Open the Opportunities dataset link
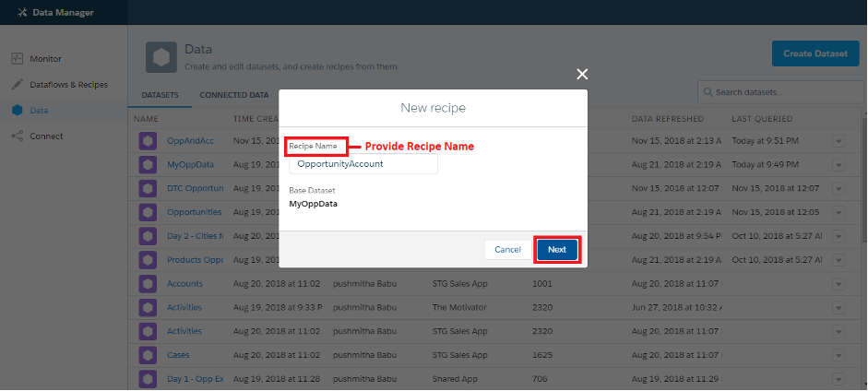868x391 pixels. pos(195,212)
